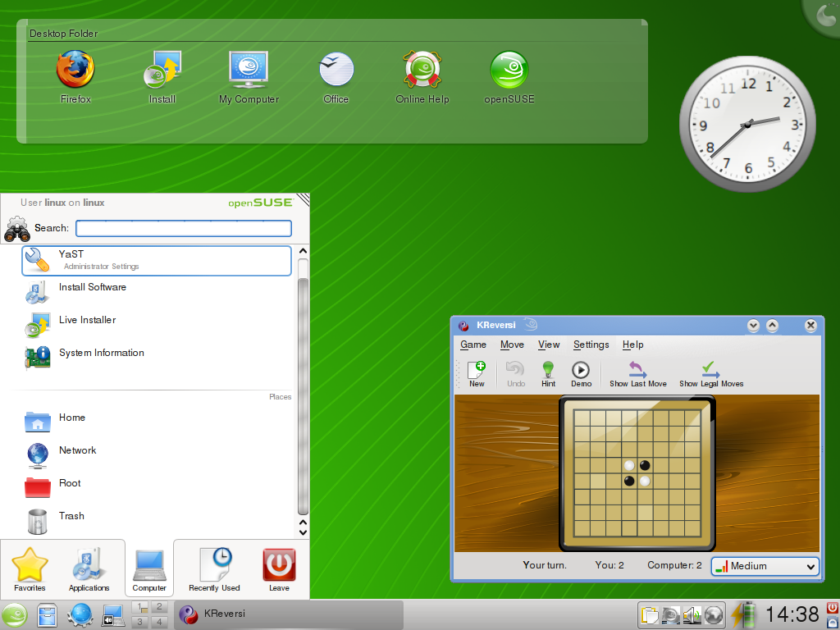The image size is (840, 630).
Task: Open the Help menu in KReversi
Action: click(632, 345)
